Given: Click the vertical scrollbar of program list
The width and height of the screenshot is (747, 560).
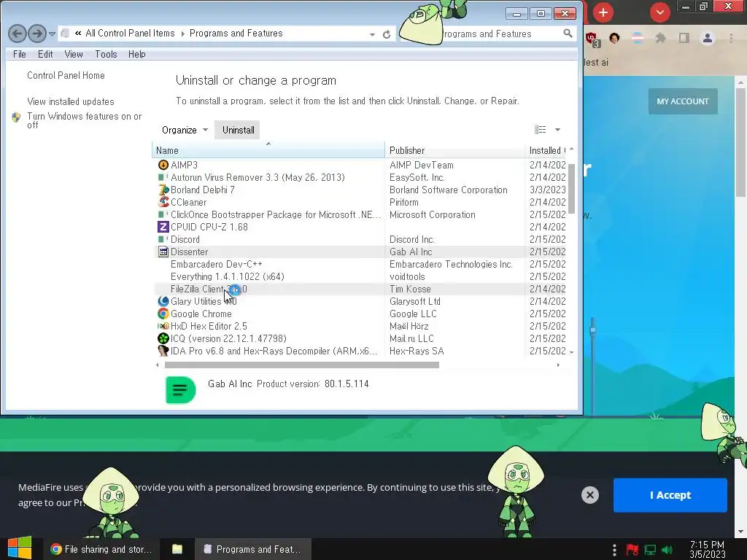Looking at the screenshot, I should click(x=571, y=189).
